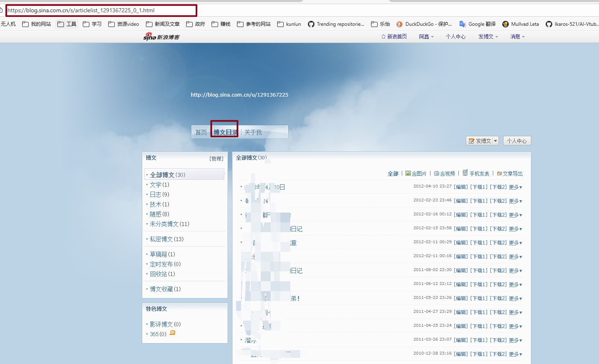Open the Google 翻译 bookmark
Image resolution: width=599 pixels, height=364 pixels.
(x=477, y=24)
